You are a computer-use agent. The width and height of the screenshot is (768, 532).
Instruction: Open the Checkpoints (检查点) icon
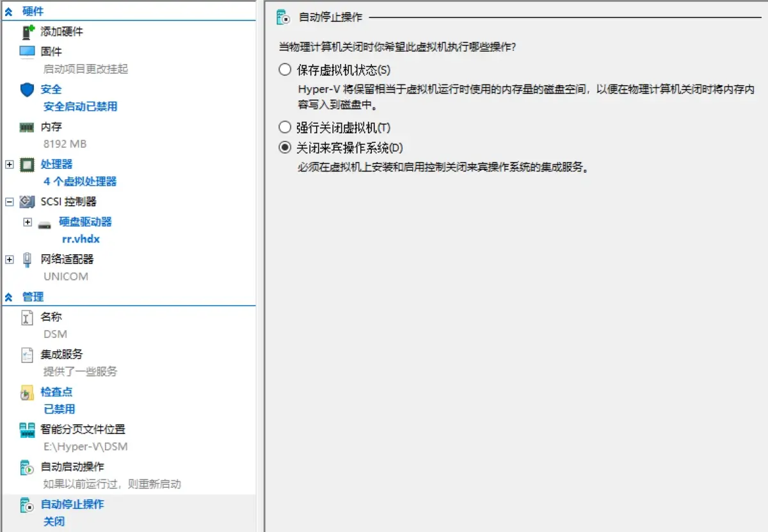27,392
